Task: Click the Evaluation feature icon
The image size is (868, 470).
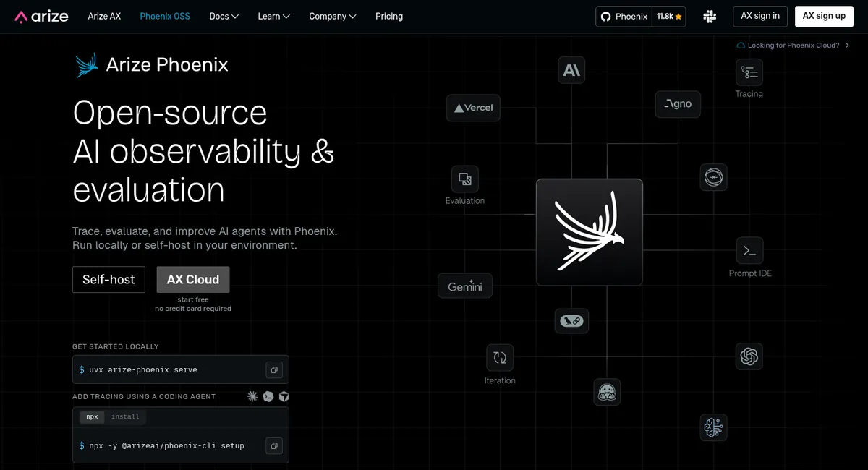Action: [465, 179]
